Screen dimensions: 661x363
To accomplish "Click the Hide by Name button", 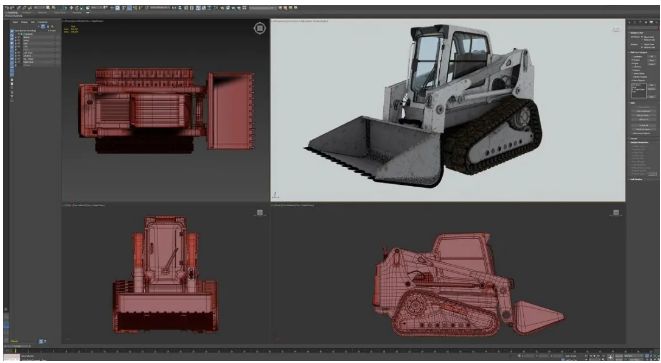I will 643,115.
